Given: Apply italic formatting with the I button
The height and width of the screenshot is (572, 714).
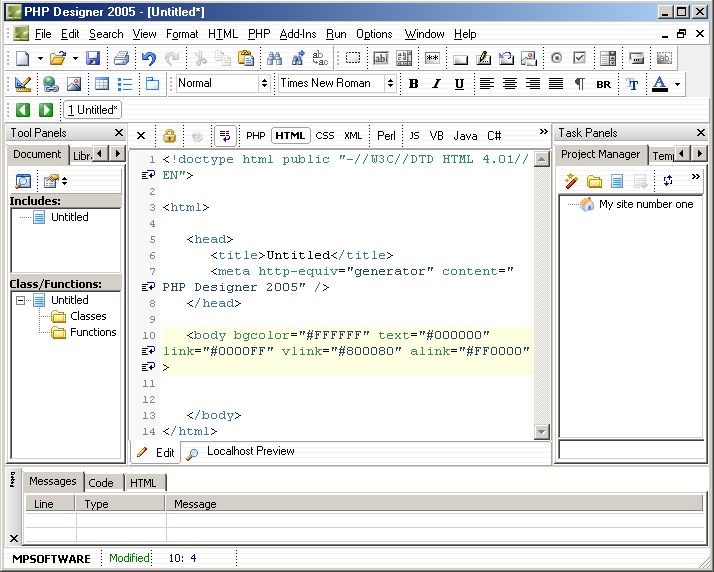Looking at the screenshot, I should point(436,84).
